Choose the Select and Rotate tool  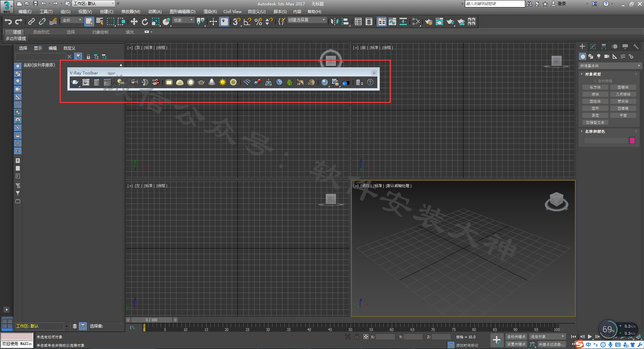145,22
